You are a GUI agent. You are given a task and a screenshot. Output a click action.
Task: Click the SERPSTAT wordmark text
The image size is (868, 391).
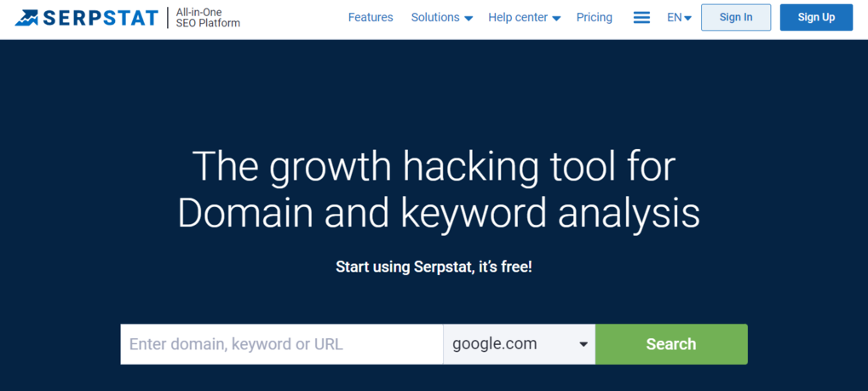(101, 17)
